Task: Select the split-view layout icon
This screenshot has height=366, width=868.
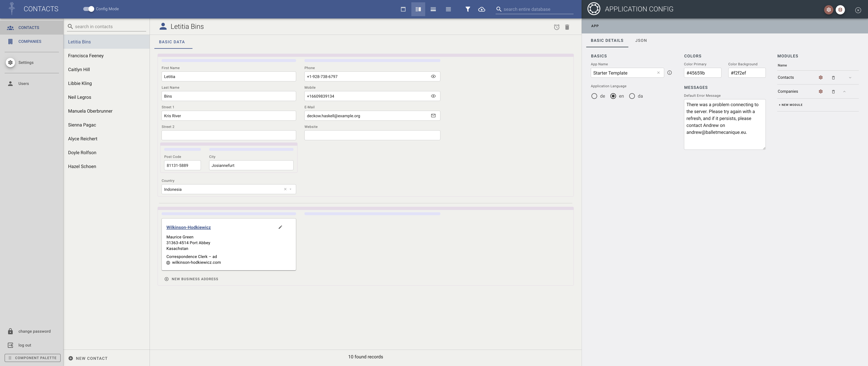Action: click(418, 9)
